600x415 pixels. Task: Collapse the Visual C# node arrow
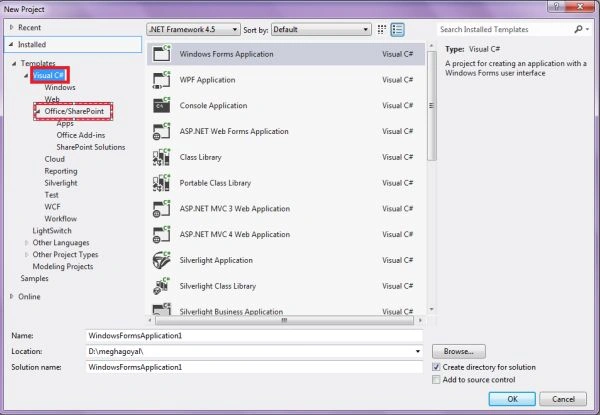(x=26, y=76)
